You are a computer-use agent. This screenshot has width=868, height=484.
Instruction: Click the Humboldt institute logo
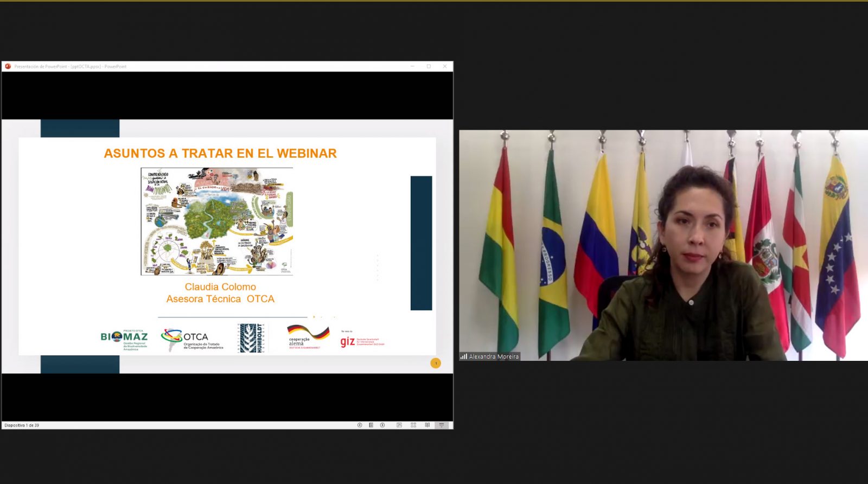coord(252,339)
